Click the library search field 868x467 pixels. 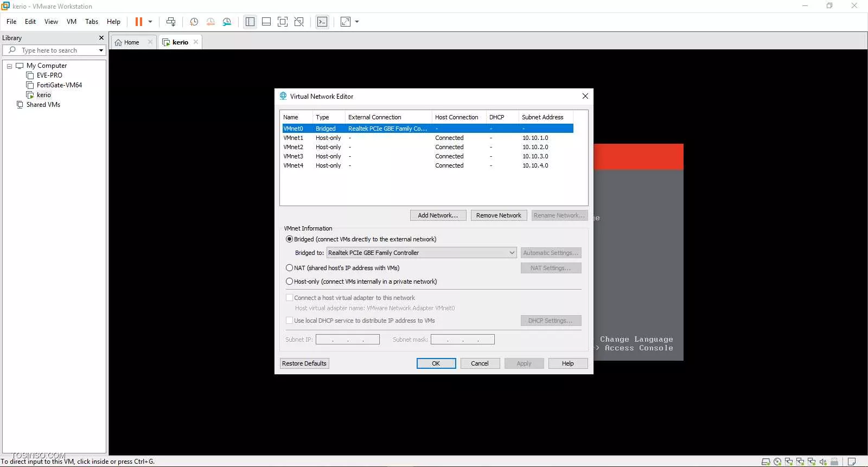coord(54,50)
